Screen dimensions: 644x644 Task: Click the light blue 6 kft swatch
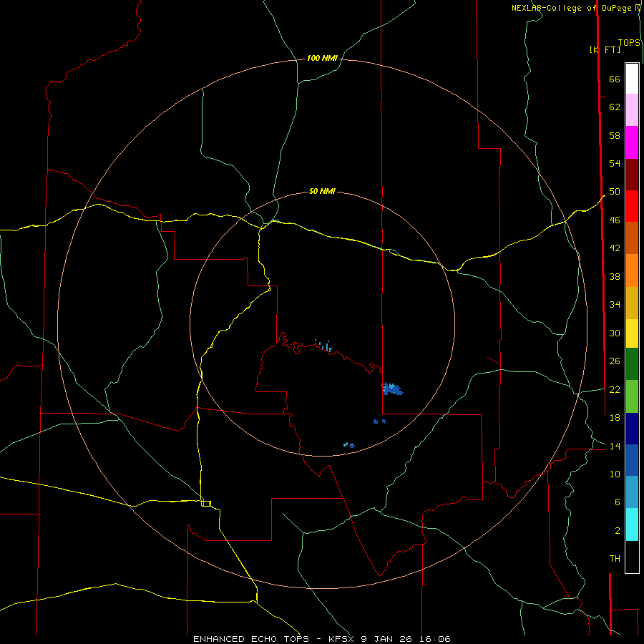[x=632, y=492]
